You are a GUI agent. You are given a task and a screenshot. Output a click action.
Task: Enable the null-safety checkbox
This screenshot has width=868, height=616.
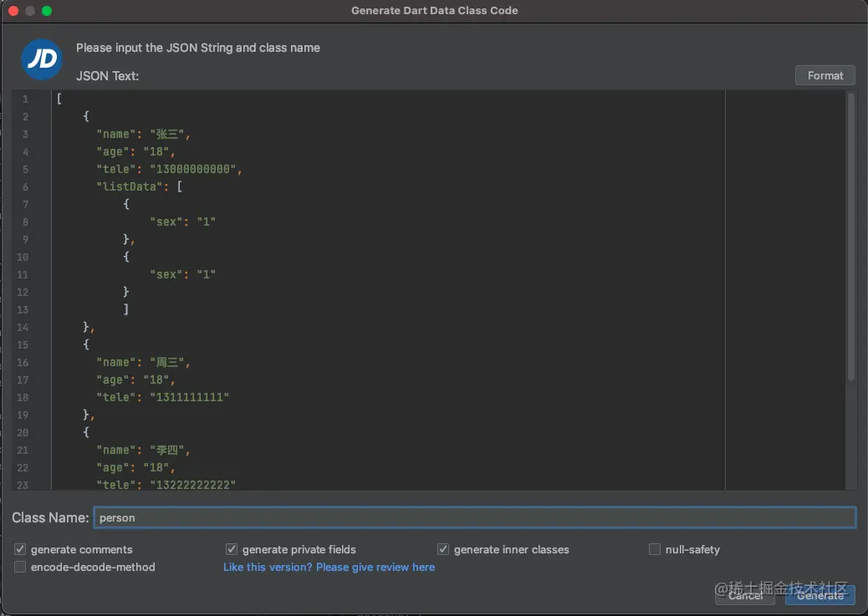654,549
